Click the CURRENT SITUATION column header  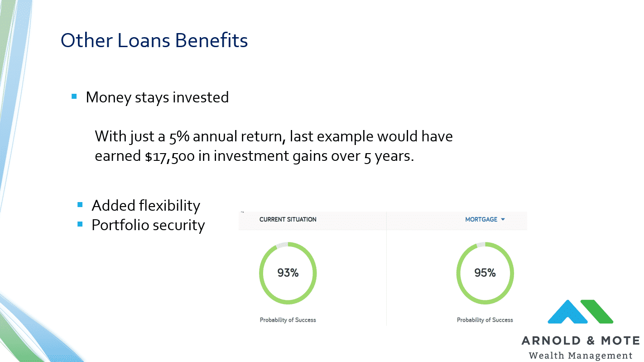tap(288, 219)
